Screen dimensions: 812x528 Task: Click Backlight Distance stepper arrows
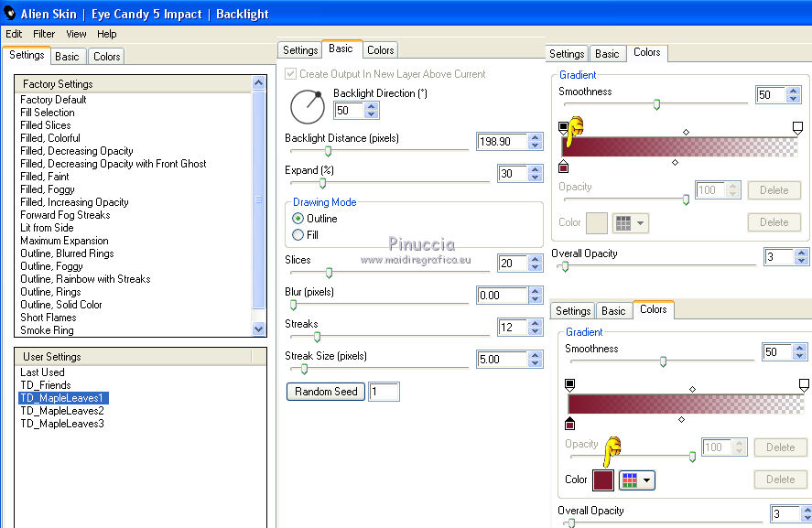(x=536, y=141)
